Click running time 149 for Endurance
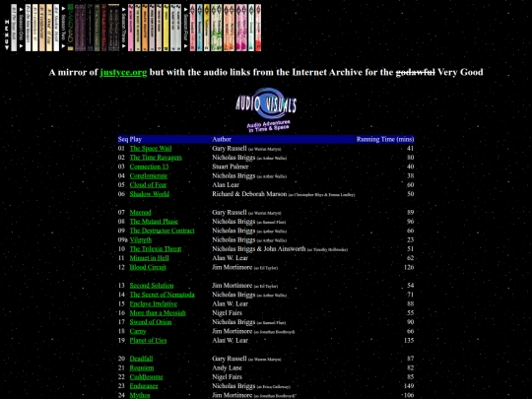 409,386
